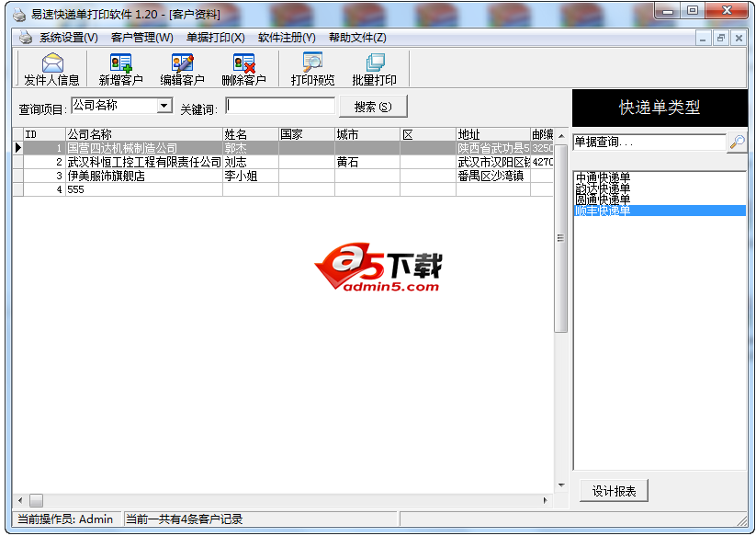The image size is (756, 536).
Task: Click the 区 column header
Action: (428, 134)
